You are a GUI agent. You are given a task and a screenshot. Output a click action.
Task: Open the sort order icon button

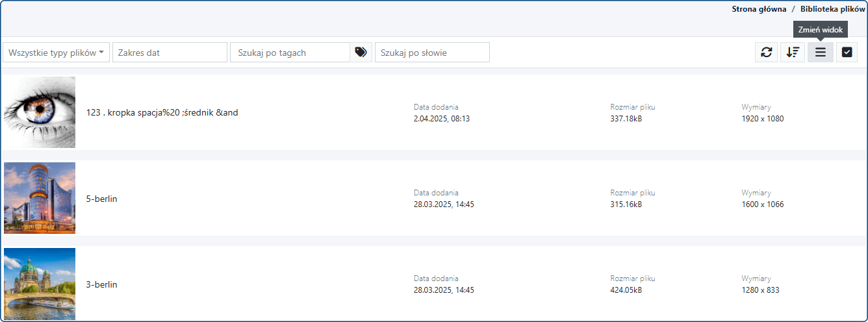[793, 53]
